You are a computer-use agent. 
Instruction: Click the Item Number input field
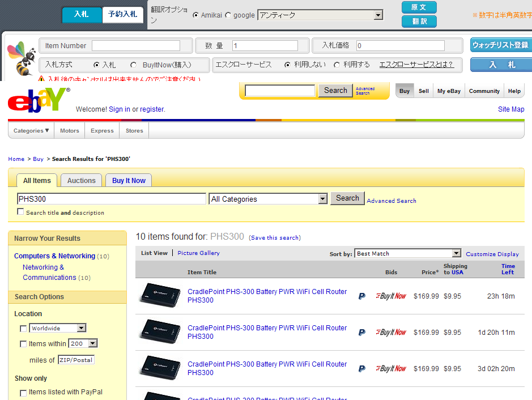click(136, 46)
